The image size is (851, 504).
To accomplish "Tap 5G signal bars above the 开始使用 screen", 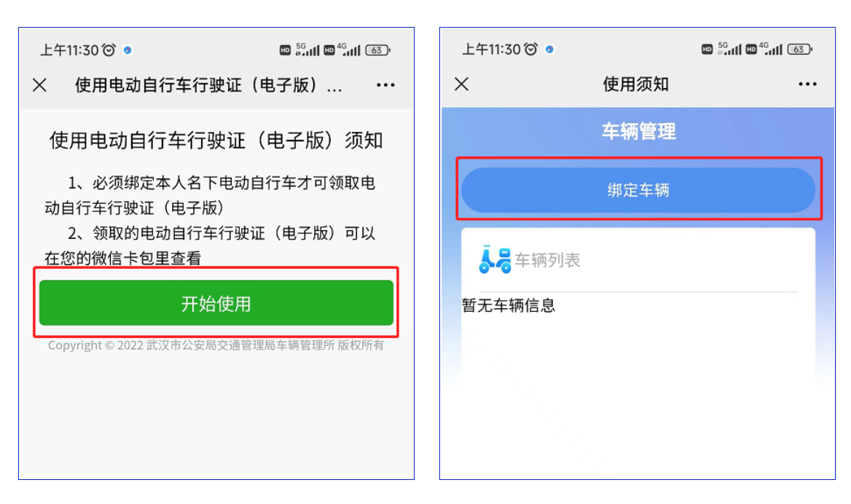I will (307, 50).
